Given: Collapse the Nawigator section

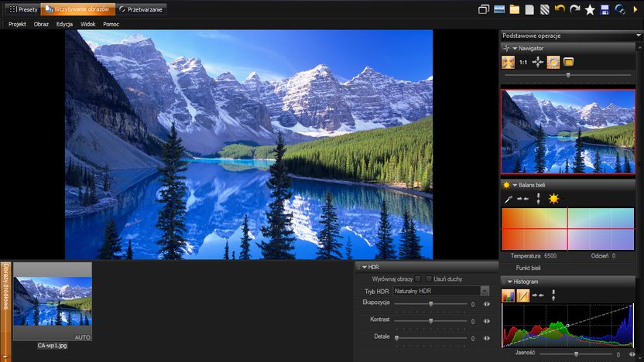Looking at the screenshot, I should click(x=515, y=49).
